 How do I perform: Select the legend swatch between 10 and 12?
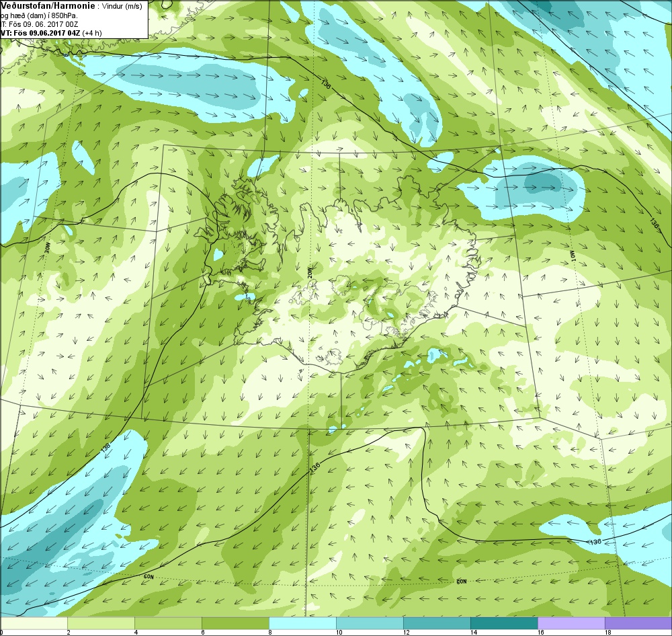coord(370,623)
